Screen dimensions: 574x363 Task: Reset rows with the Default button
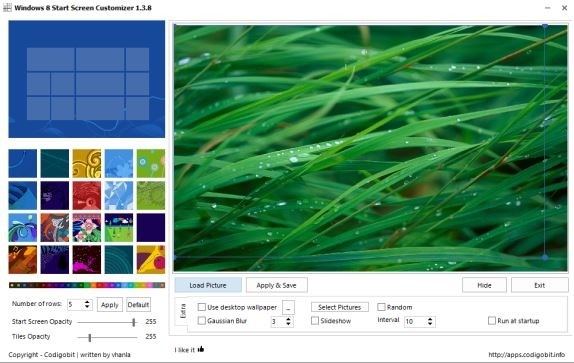pos(138,304)
